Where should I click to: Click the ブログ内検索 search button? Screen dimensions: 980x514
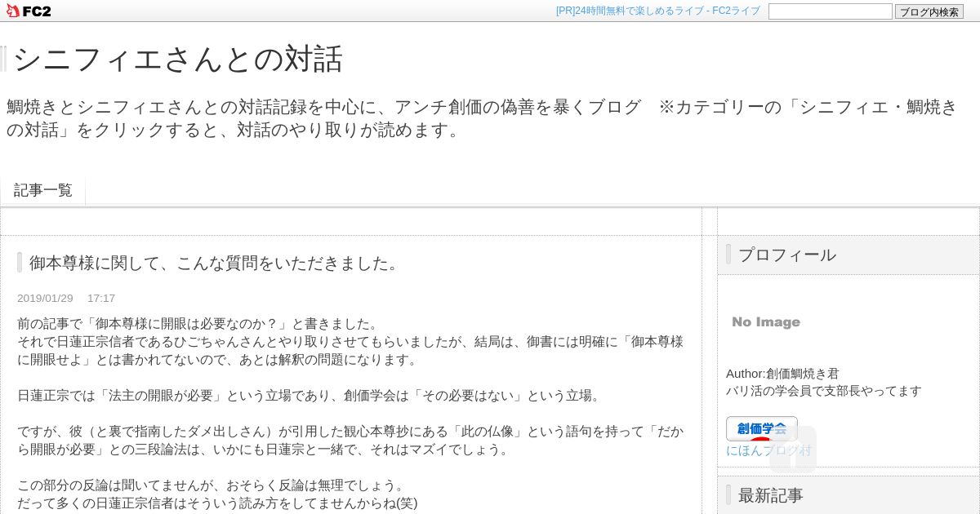point(929,11)
